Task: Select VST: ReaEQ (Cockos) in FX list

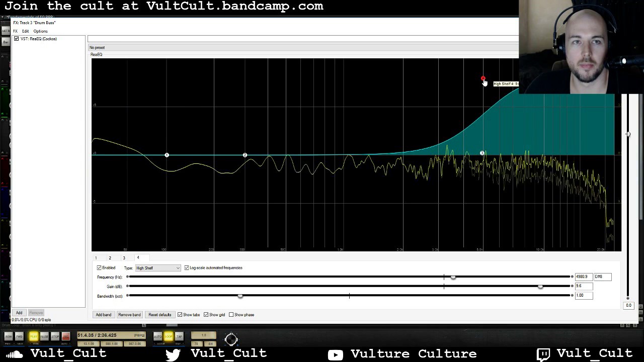Action: click(x=39, y=39)
